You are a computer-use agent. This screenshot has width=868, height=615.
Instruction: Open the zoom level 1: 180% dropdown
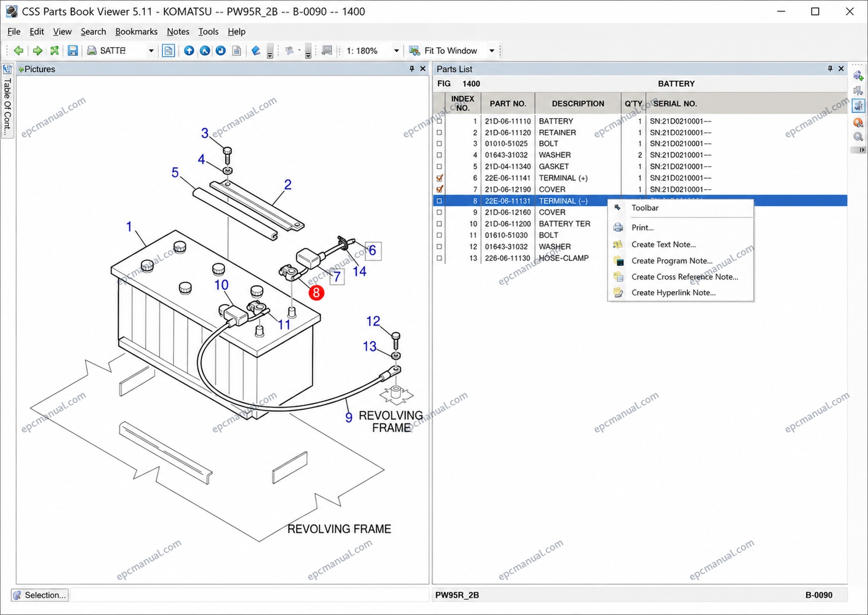pyautogui.click(x=396, y=50)
